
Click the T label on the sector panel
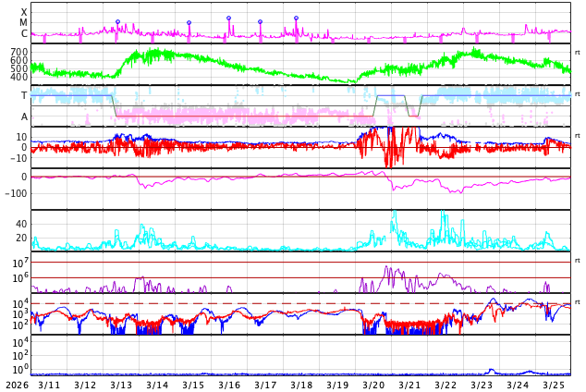[x=24, y=95]
